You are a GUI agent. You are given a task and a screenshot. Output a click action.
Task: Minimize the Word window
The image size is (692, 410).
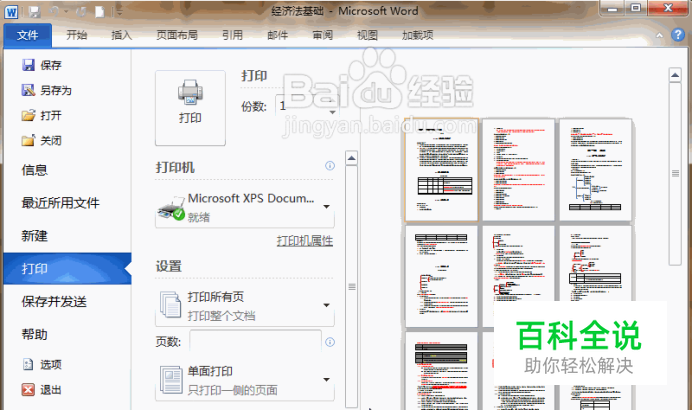tap(613, 8)
